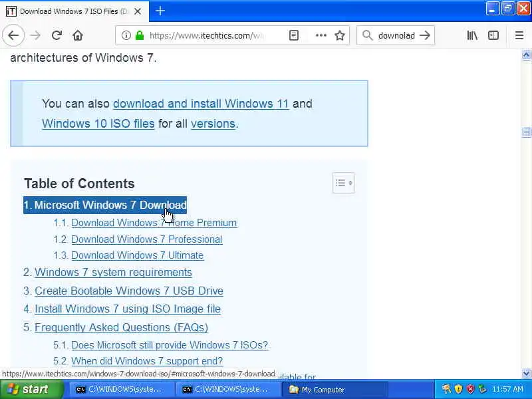Go to 'Create Bootable Windows 7 USB Drive'
532x399 pixels.
tap(129, 291)
